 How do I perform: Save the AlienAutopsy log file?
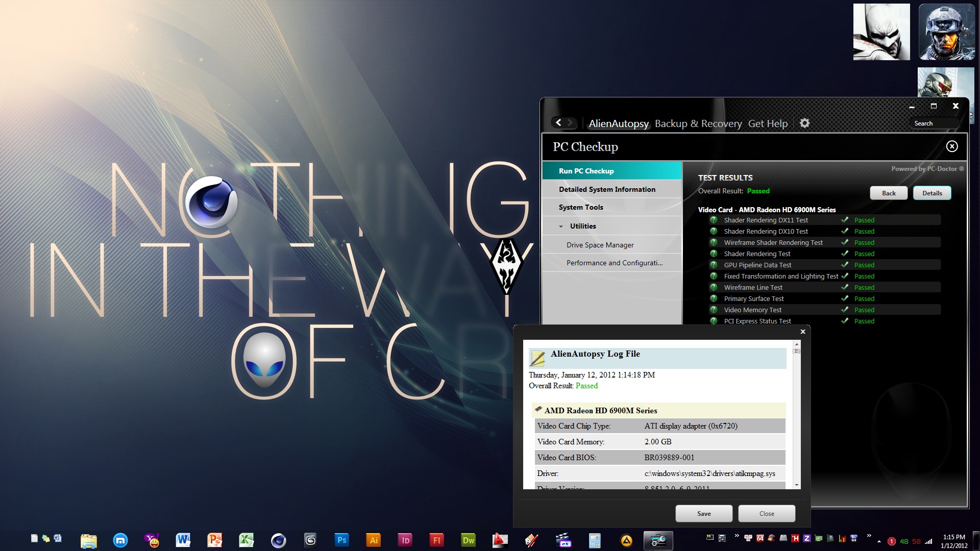[x=704, y=514]
